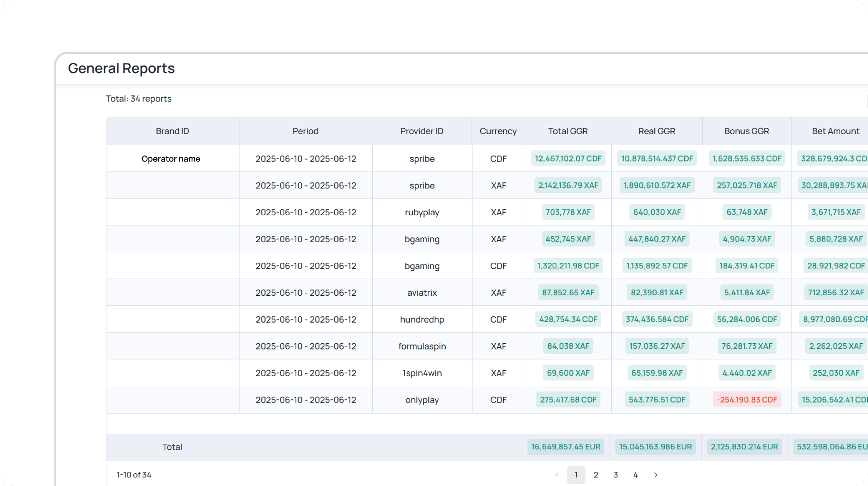This screenshot has height=486, width=868.
Task: Click Real GGR 65,159.98 XAF
Action: click(x=657, y=373)
